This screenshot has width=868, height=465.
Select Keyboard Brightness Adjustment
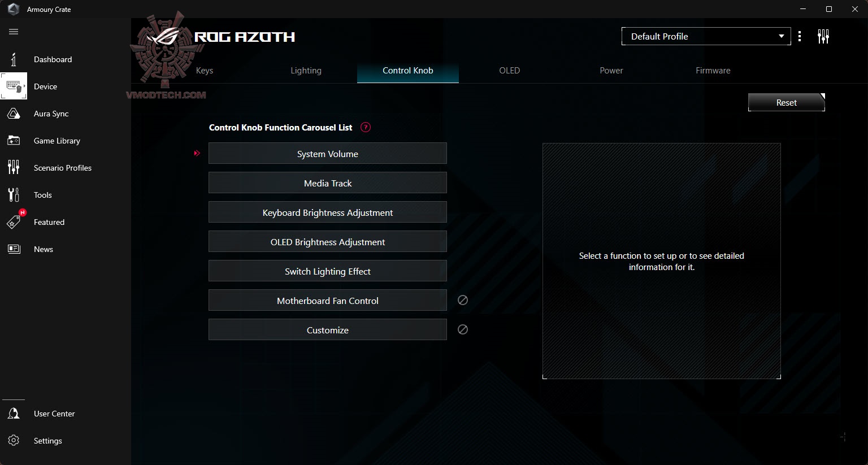(x=328, y=212)
